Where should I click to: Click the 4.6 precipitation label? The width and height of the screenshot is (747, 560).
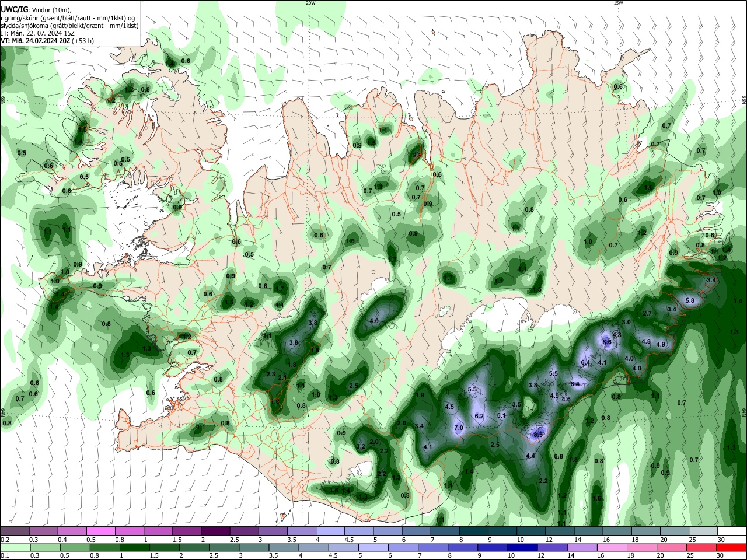[x=566, y=399]
